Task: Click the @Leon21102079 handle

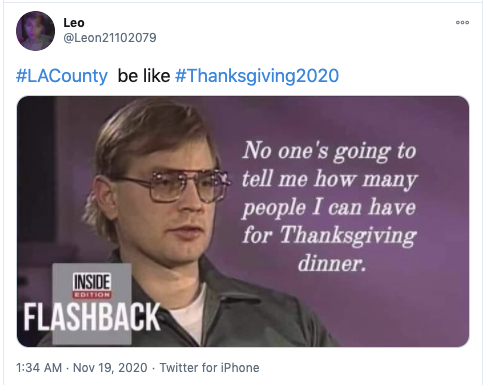Action: pos(110,38)
